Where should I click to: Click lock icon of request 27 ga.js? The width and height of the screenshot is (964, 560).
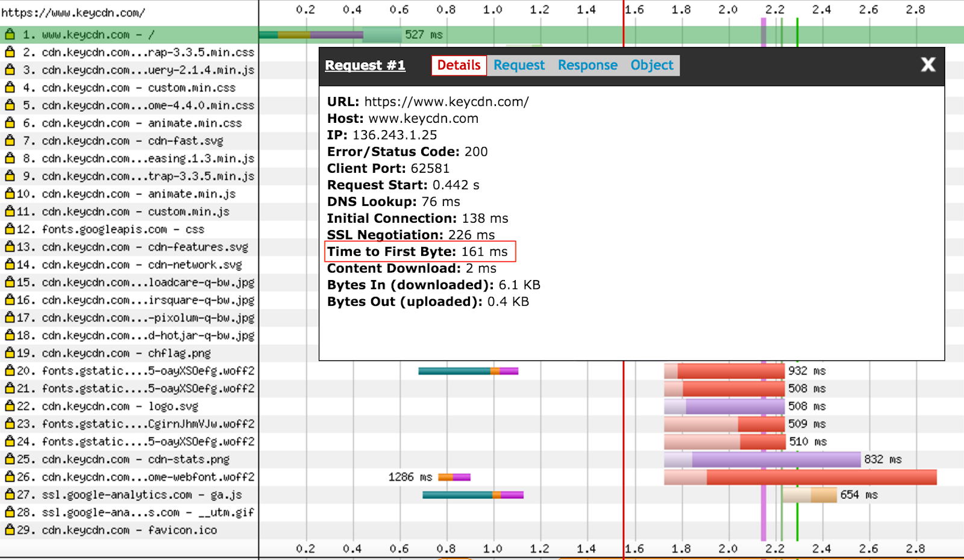[10, 494]
